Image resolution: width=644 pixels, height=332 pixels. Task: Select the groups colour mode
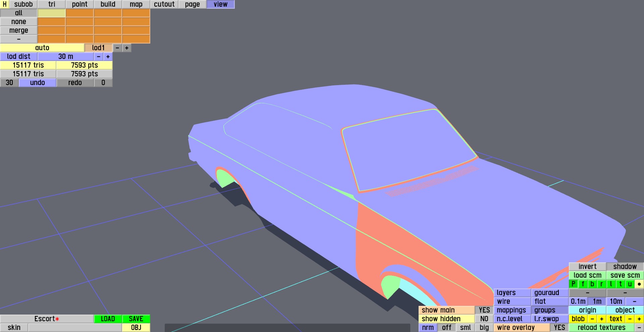tap(550, 310)
